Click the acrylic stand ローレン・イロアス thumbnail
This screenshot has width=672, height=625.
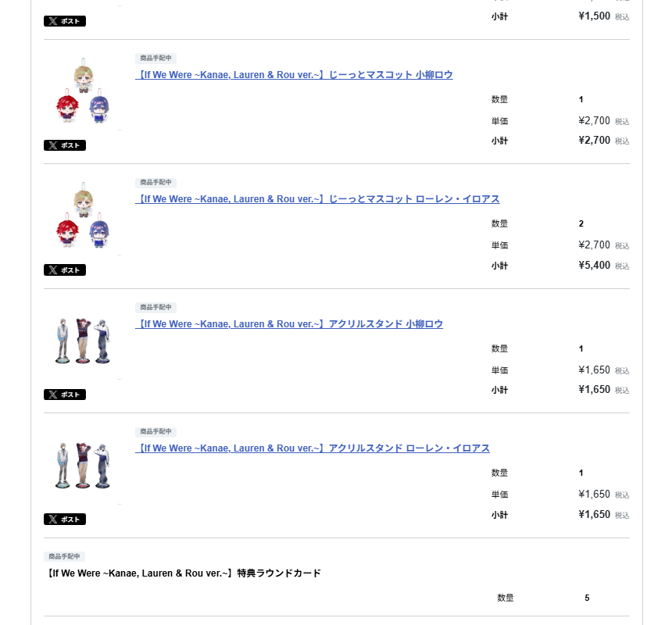82,466
